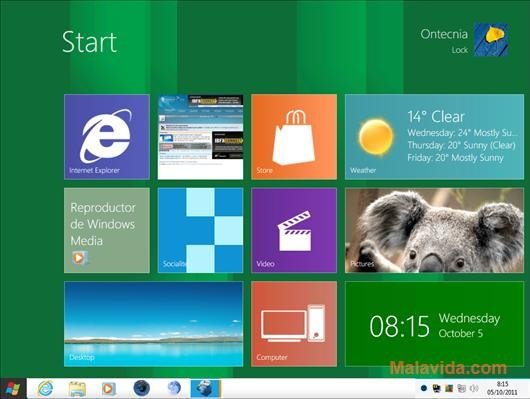Image resolution: width=530 pixels, height=399 pixels.
Task: Click the Windows Start button in taskbar
Action: click(13, 389)
